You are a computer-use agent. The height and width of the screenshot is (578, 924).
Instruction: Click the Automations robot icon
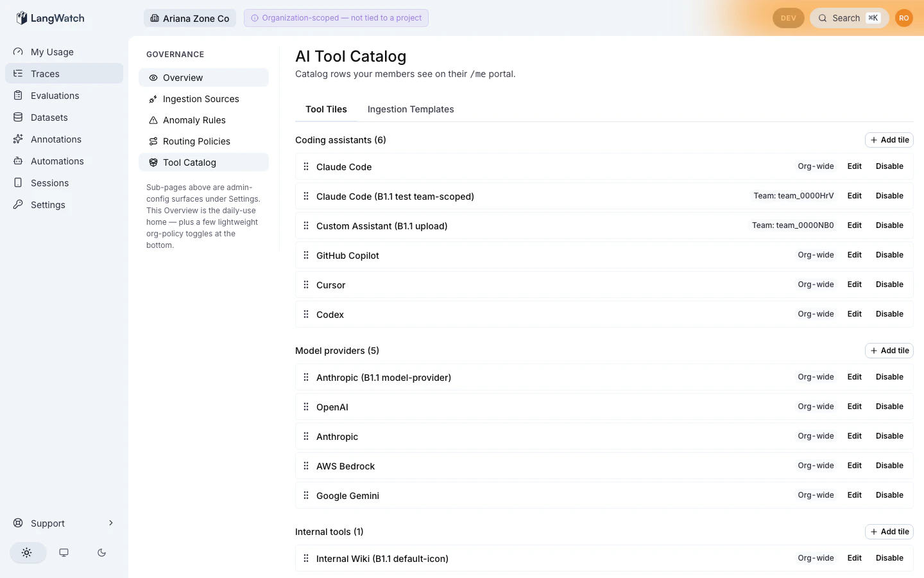tap(18, 161)
